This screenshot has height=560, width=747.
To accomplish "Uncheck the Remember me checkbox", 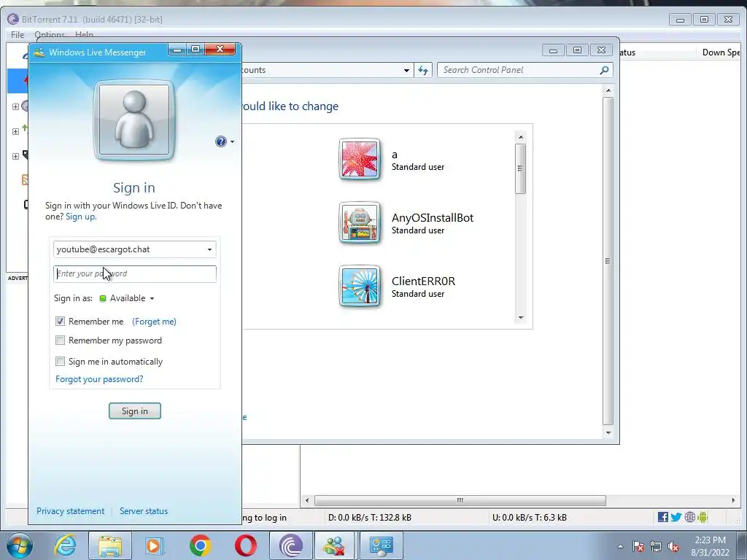I will [x=60, y=322].
